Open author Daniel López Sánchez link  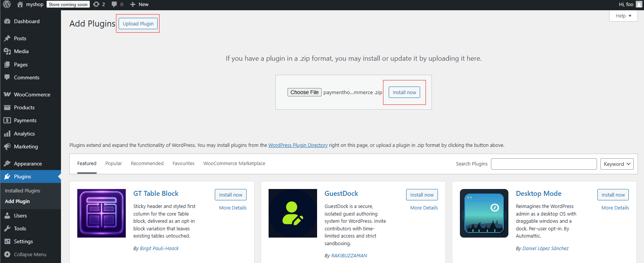tap(546, 248)
